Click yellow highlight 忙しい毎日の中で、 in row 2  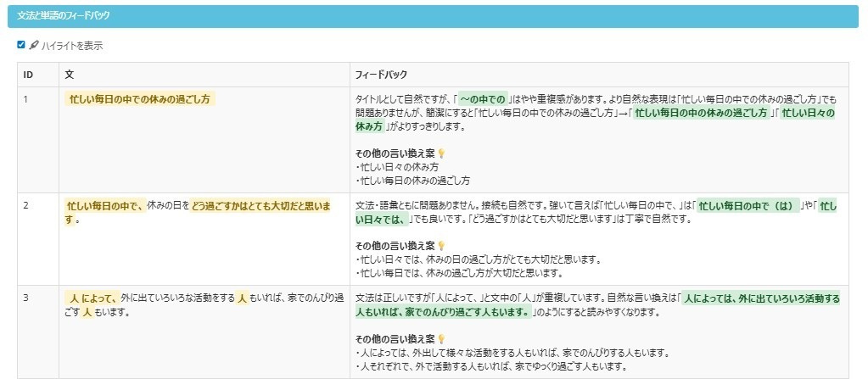[x=104, y=205]
